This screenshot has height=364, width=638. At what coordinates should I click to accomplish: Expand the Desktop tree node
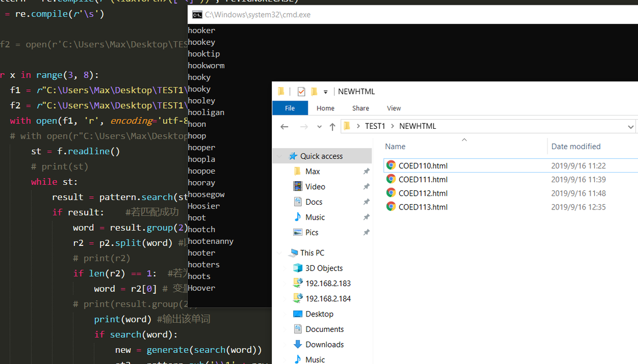285,314
